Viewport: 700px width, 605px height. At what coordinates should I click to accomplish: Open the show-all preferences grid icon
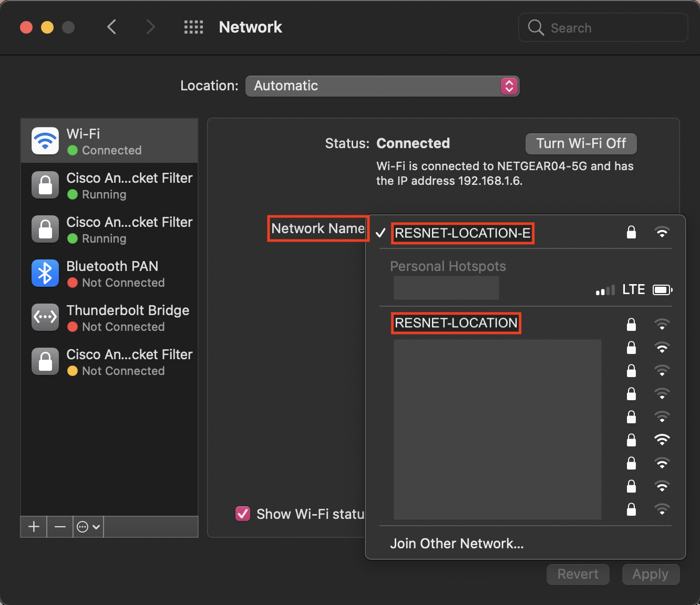tap(193, 27)
